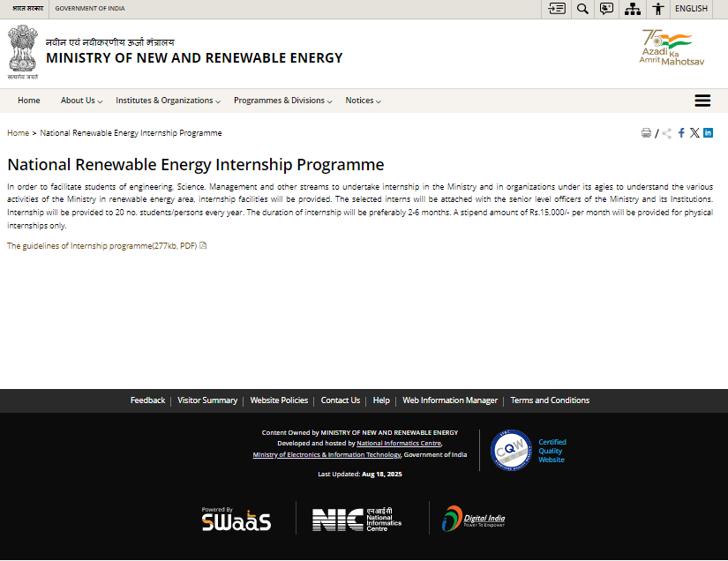728x561 pixels.
Task: Click the sitemap icon
Action: [x=632, y=9]
